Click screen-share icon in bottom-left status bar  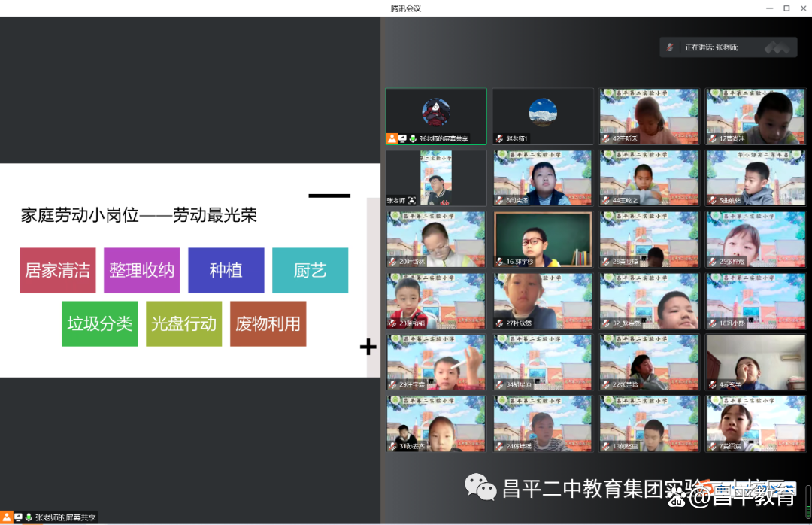(x=18, y=517)
